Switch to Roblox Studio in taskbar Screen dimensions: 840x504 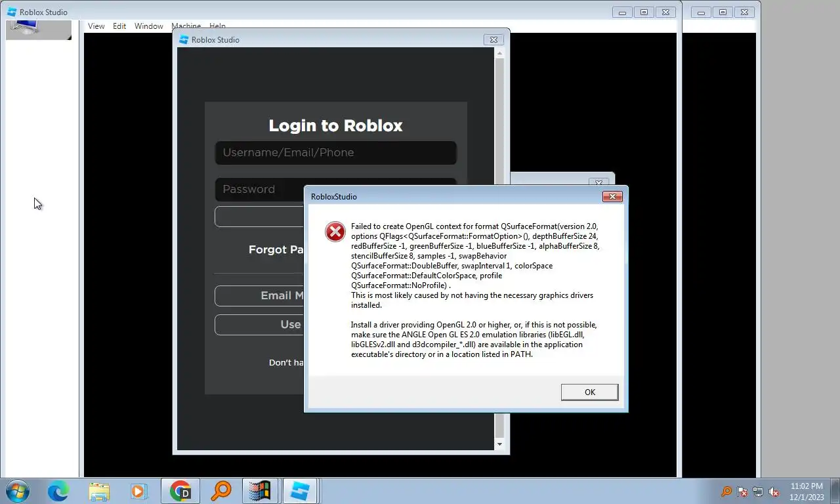[301, 491]
